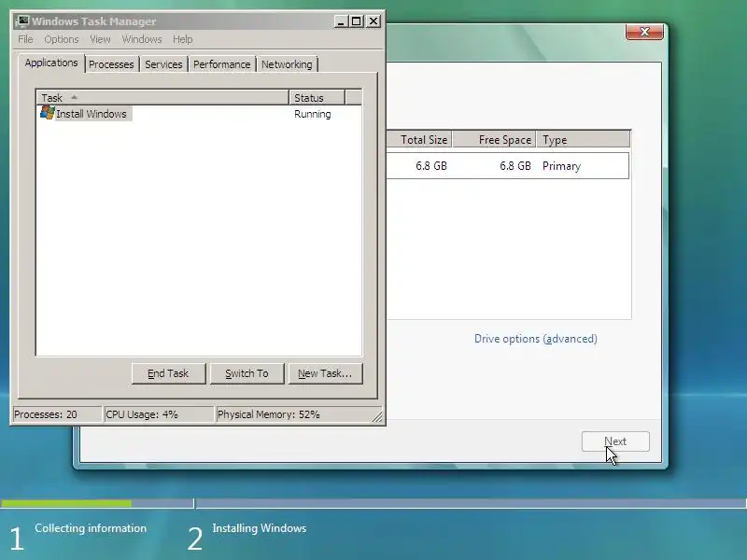747x560 pixels.
Task: Click the Free Space value 6.8 GB
Action: [x=515, y=166]
